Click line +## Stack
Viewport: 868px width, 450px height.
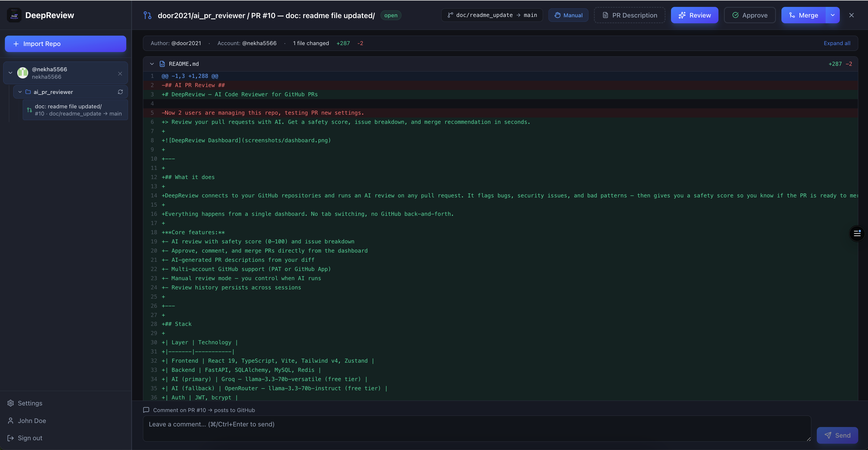pyautogui.click(x=500, y=324)
